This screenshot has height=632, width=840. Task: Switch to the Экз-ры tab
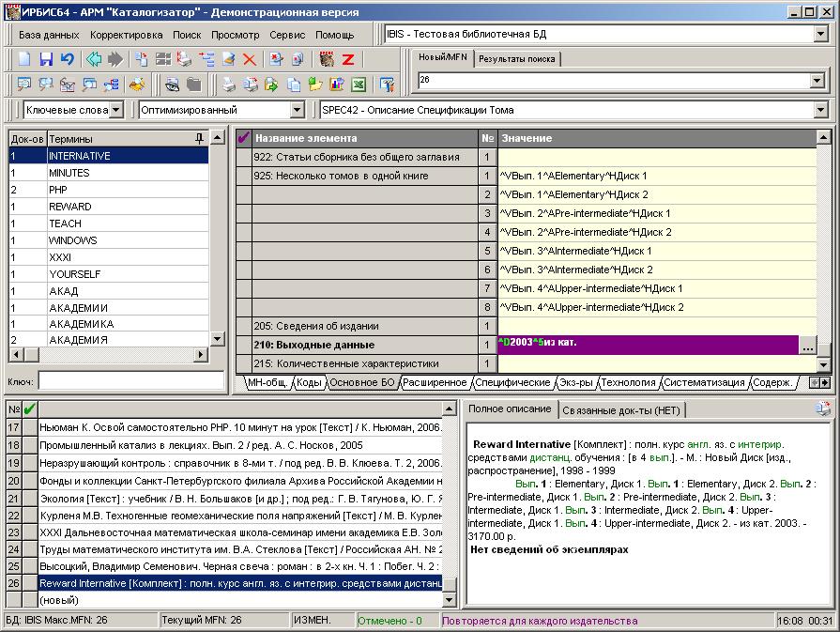575,382
